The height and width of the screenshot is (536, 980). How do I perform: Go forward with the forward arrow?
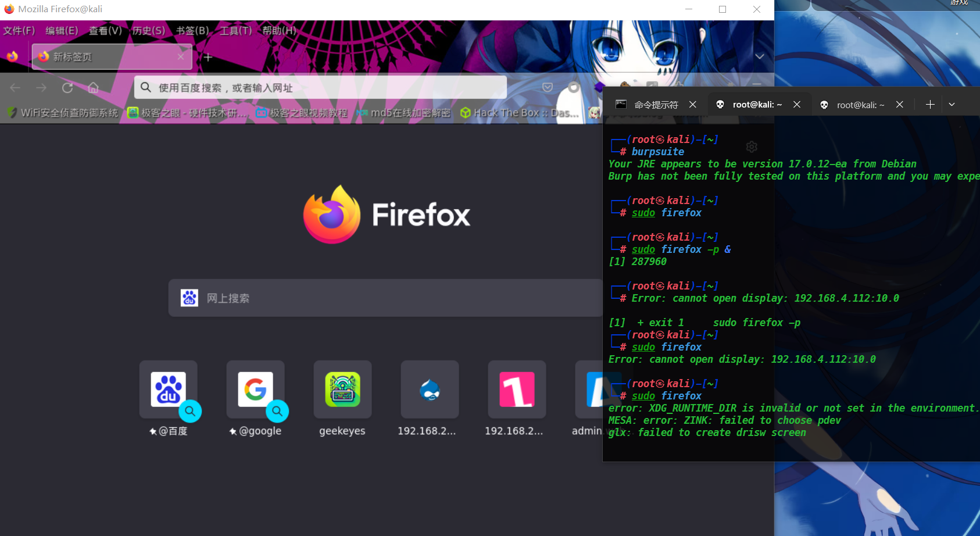pyautogui.click(x=41, y=88)
